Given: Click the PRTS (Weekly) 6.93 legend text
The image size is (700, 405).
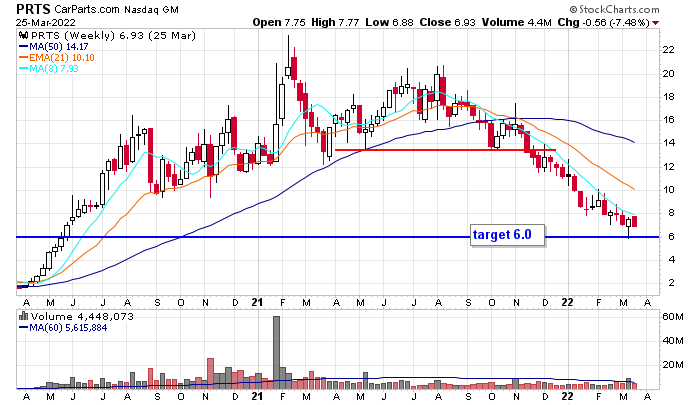Looking at the screenshot, I should coord(113,36).
